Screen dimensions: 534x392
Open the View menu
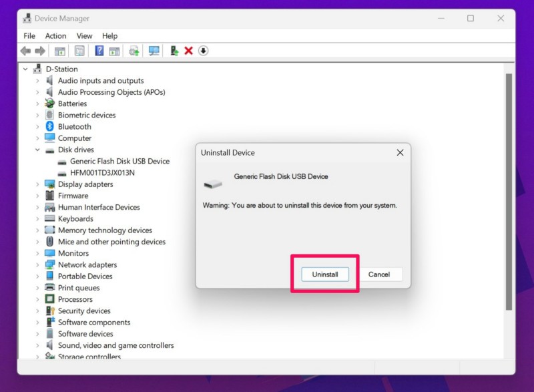(84, 36)
